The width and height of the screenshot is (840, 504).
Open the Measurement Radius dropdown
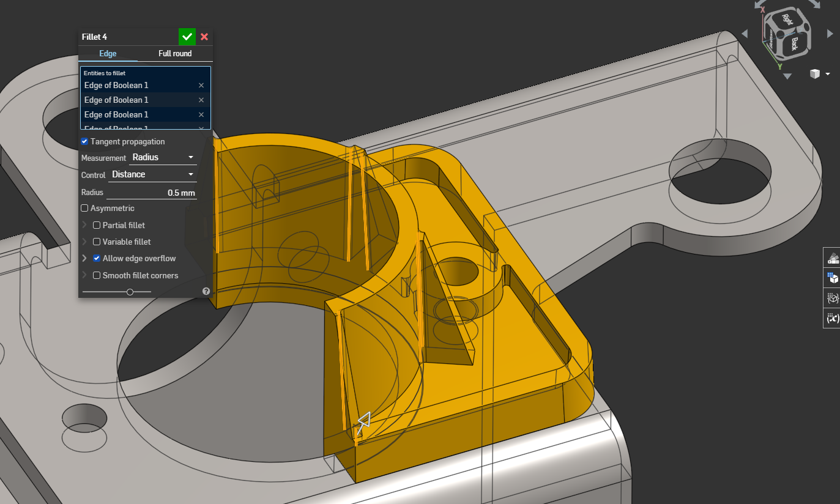tap(163, 157)
